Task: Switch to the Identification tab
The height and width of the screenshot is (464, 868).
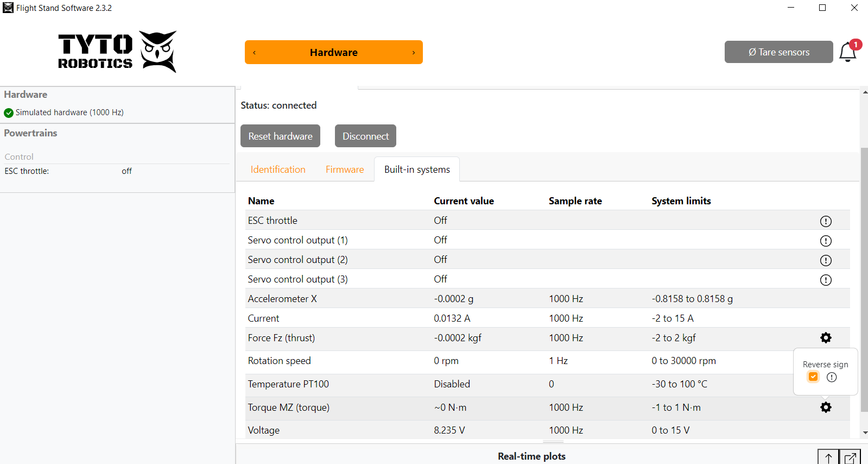Action: pyautogui.click(x=278, y=170)
